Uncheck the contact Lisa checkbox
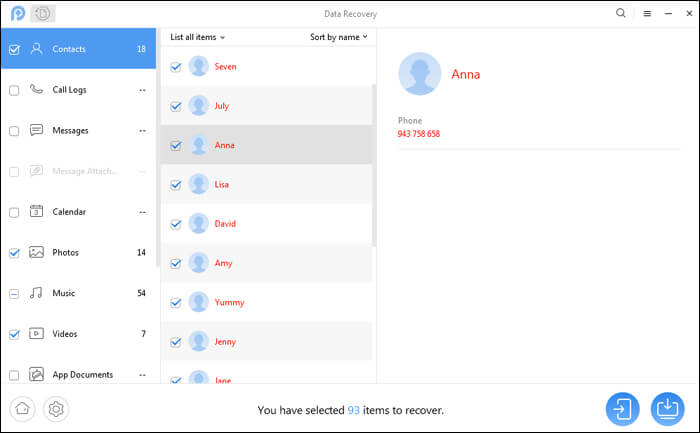 click(176, 185)
